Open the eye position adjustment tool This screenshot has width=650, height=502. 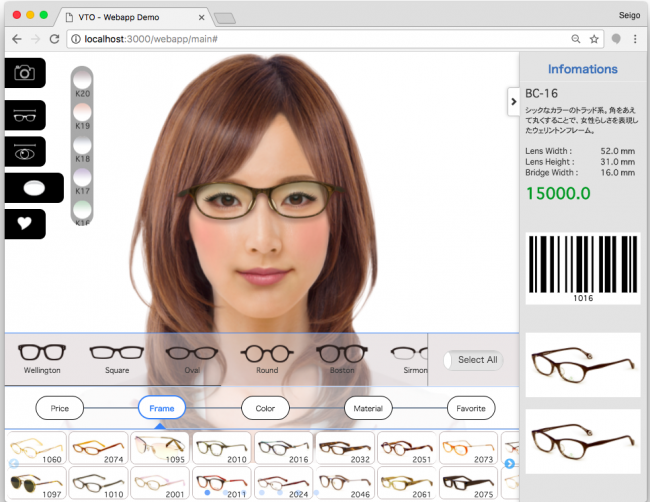pyautogui.click(x=25, y=151)
